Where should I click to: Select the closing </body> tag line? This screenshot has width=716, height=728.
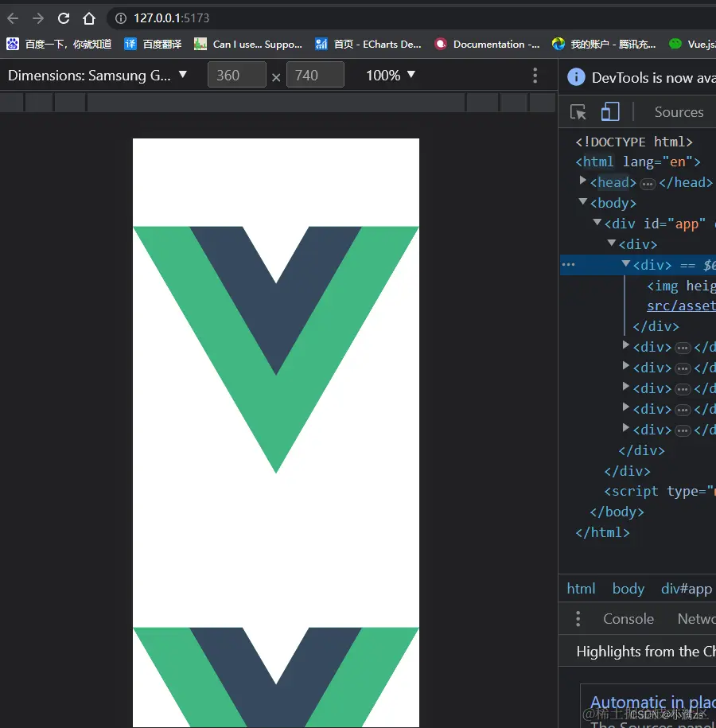[x=617, y=512]
